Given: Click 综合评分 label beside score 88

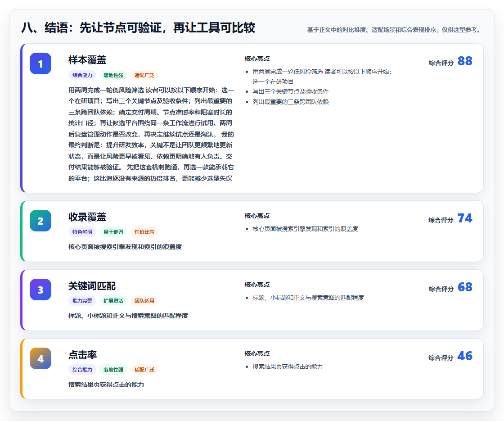Looking at the screenshot, I should click(x=441, y=63).
